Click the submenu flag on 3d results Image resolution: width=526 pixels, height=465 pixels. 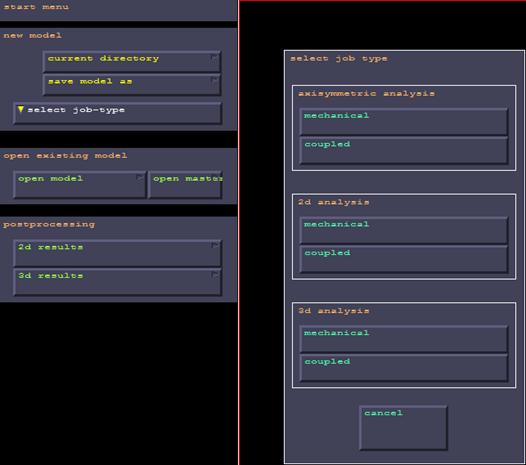point(215,275)
